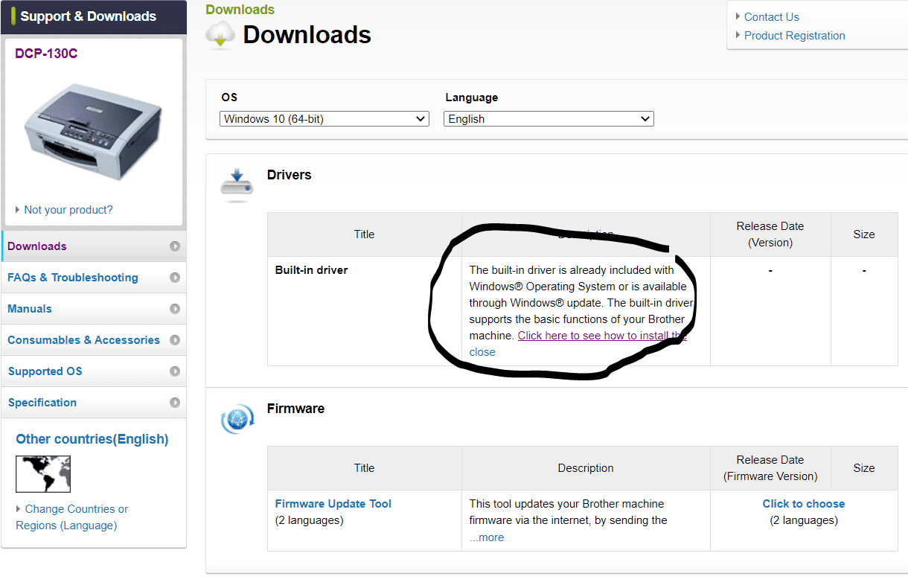The width and height of the screenshot is (908, 588).
Task: Open Supported OS in the sidebar
Action: pos(94,371)
